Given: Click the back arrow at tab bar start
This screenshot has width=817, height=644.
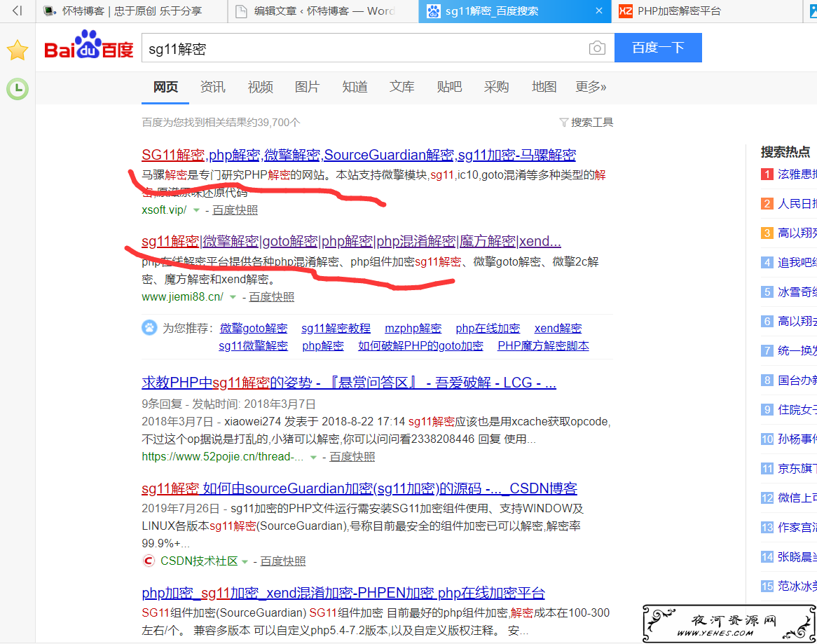Looking at the screenshot, I should [18, 11].
